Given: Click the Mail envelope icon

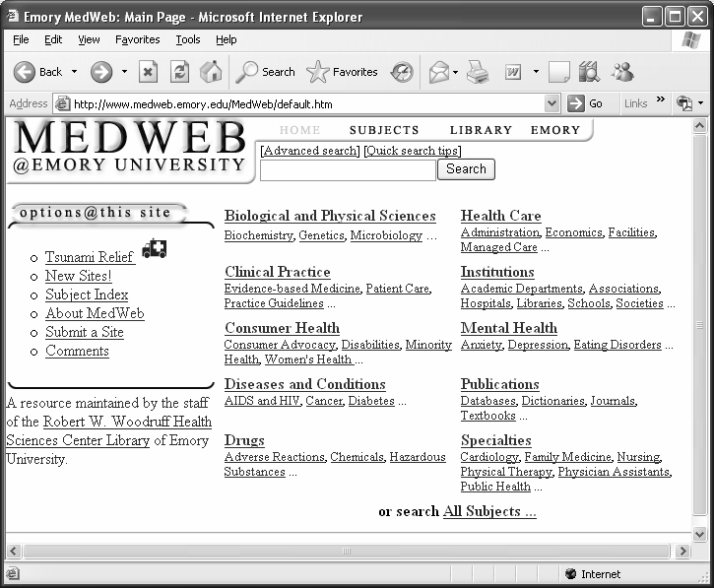Looking at the screenshot, I should (x=439, y=72).
